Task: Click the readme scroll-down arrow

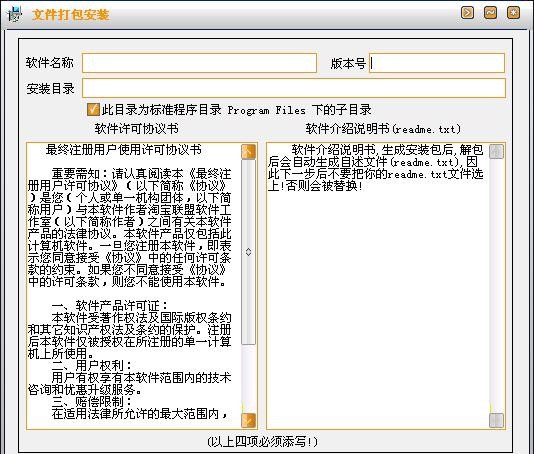Action: pyautogui.click(x=496, y=421)
